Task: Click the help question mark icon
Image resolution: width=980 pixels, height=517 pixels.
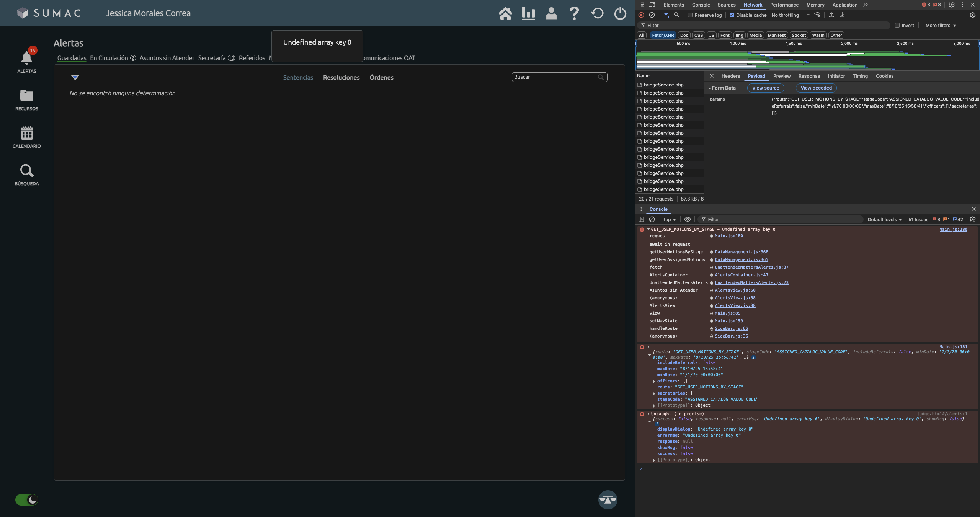Action: [574, 13]
